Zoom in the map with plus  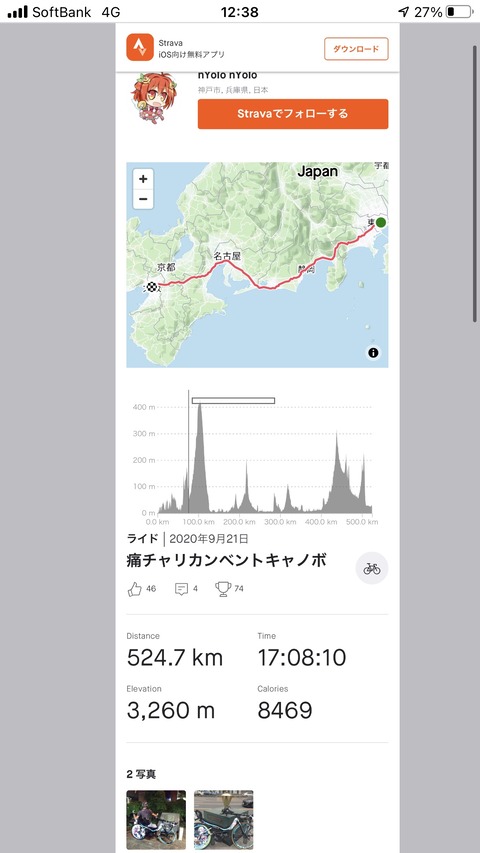click(143, 178)
